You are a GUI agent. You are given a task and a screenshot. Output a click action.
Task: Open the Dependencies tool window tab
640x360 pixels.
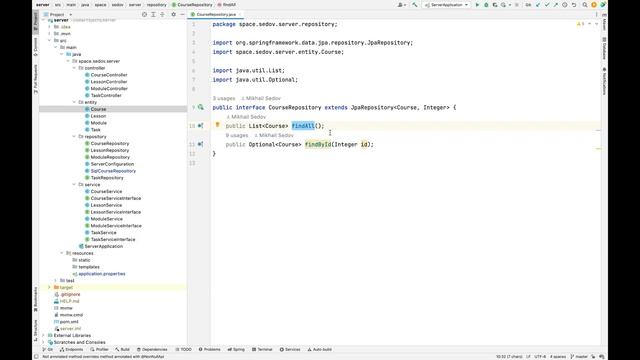click(x=152, y=349)
